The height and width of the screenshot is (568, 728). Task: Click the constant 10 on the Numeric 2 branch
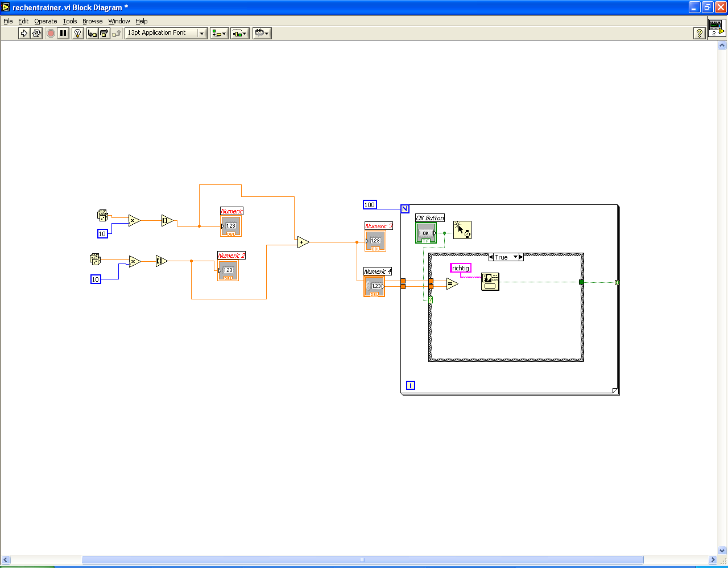(x=96, y=279)
